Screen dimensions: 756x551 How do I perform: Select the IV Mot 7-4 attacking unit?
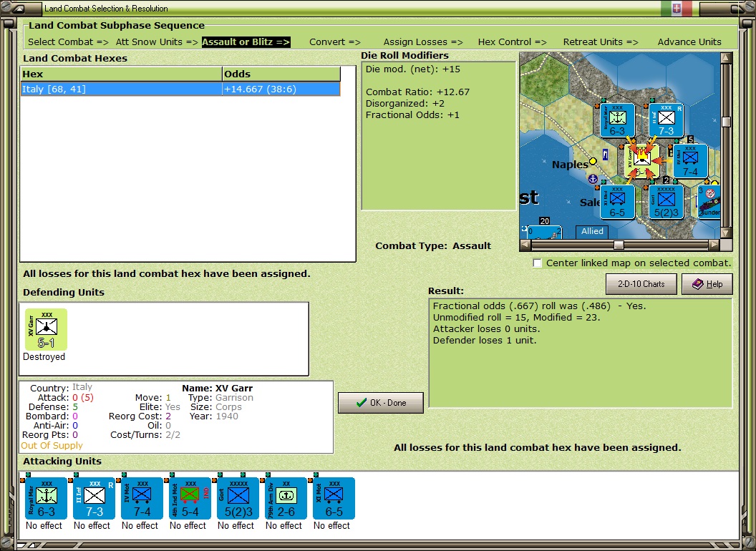click(x=142, y=499)
